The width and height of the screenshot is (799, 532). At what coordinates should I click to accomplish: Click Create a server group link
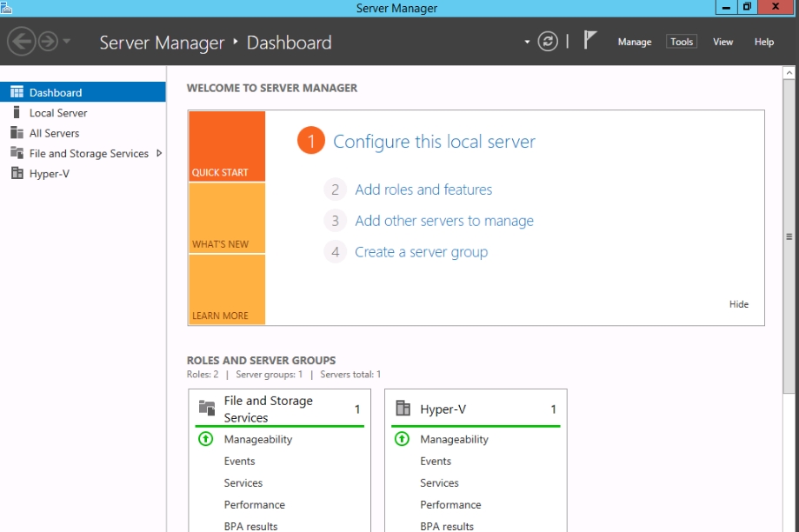click(421, 252)
